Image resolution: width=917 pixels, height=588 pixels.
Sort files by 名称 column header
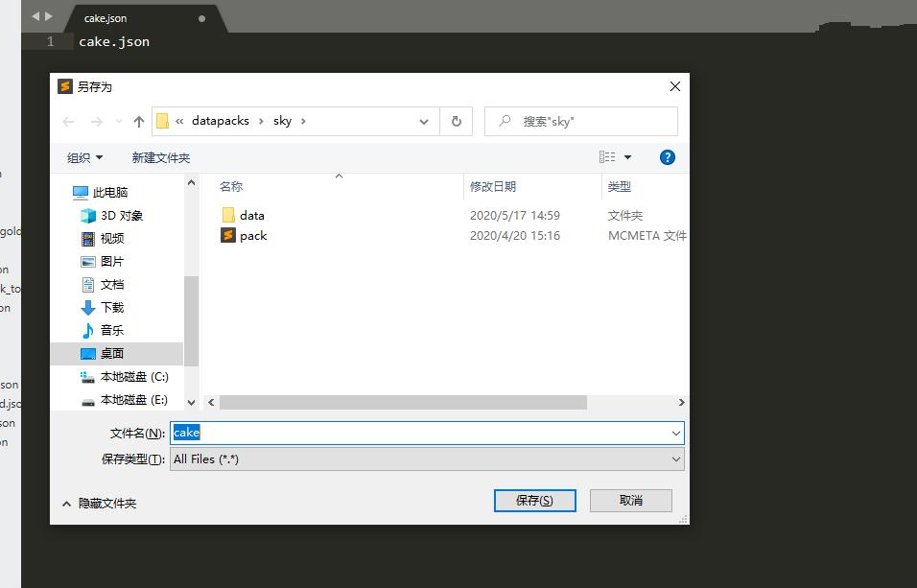[x=231, y=187]
